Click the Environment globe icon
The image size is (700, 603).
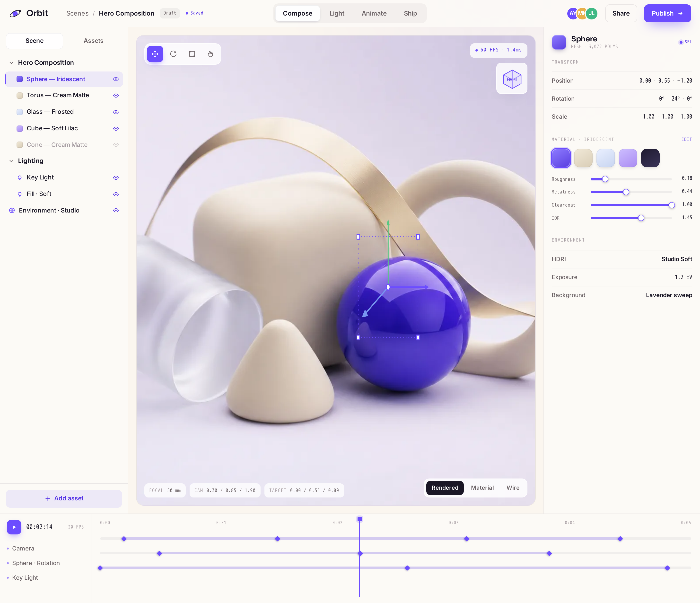[x=12, y=211]
